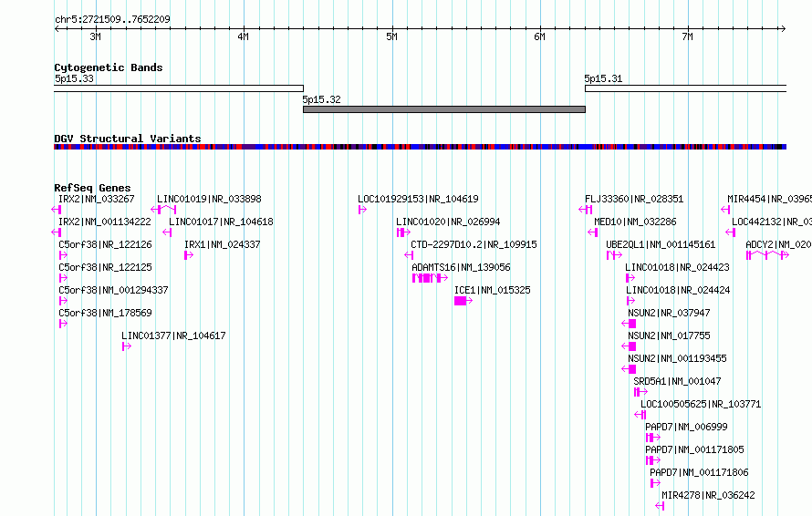Click the MIR4278|NR_036242 gene arrow

tap(660, 506)
